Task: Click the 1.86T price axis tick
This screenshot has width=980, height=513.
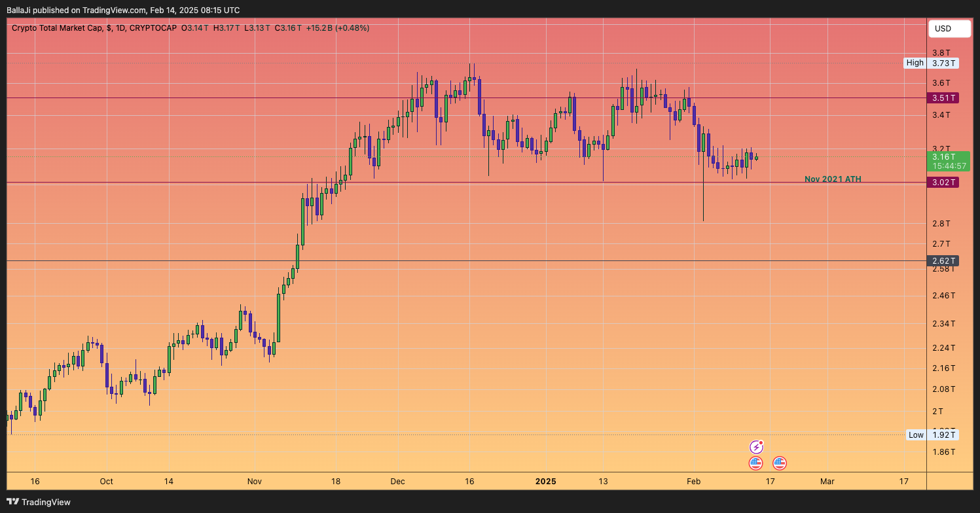Action: 943,452
